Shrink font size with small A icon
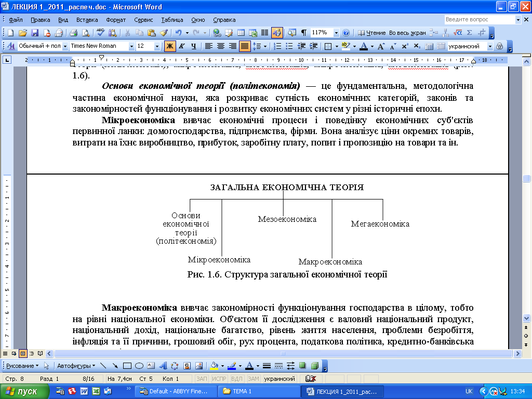The width and height of the screenshot is (532, 399). (393, 46)
